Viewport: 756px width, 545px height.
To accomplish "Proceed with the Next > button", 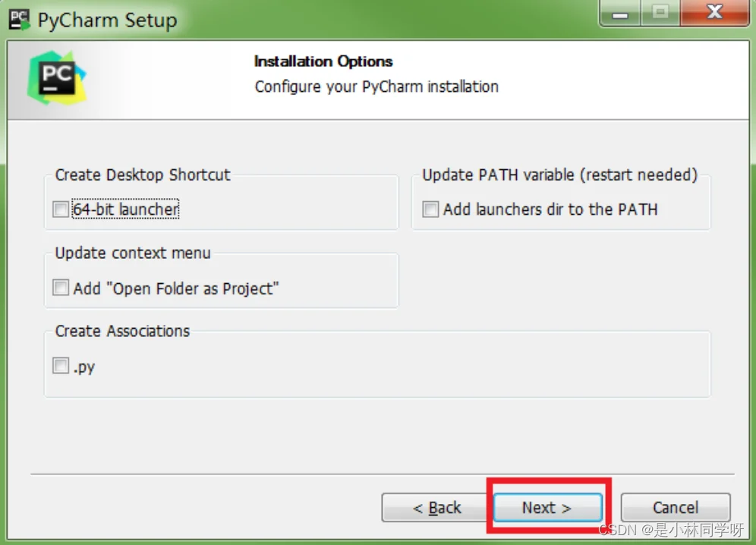I will pos(548,507).
